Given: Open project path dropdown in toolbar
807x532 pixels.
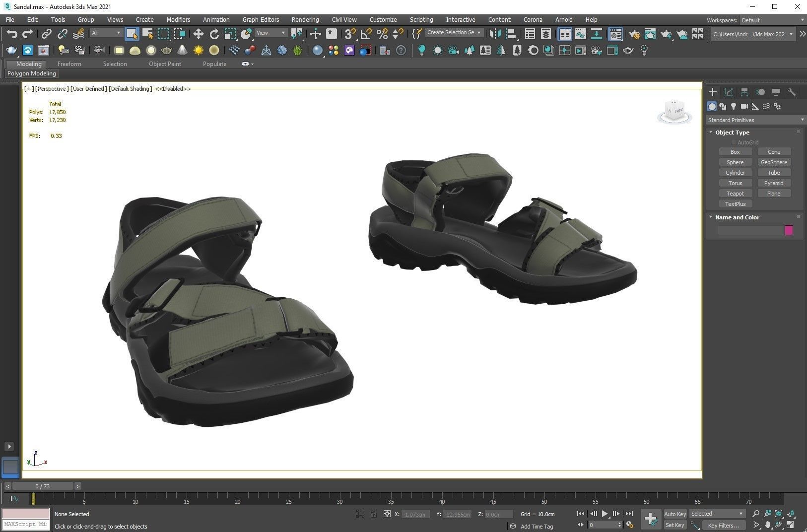Looking at the screenshot, I should [753, 34].
